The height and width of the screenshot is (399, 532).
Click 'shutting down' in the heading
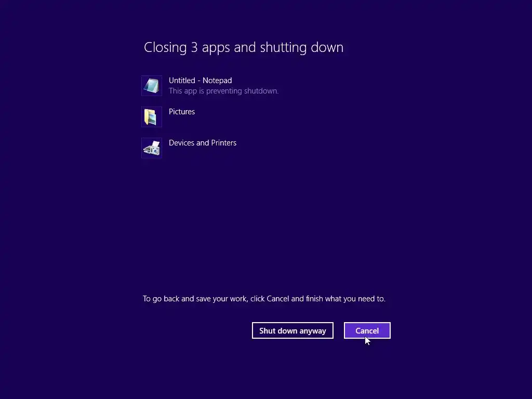coord(302,47)
